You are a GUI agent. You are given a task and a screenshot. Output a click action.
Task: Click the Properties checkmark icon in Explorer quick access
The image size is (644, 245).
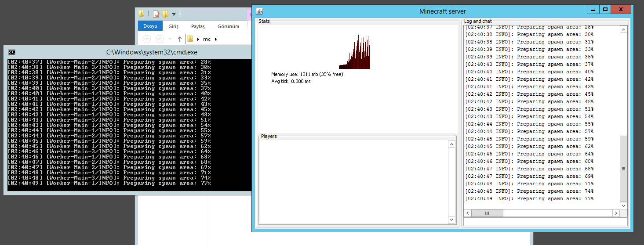(156, 14)
